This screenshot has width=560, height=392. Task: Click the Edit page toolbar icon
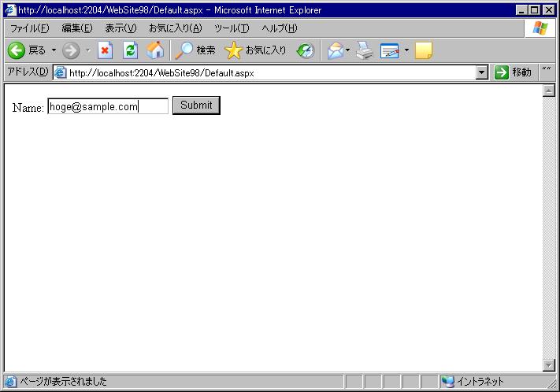click(390, 50)
